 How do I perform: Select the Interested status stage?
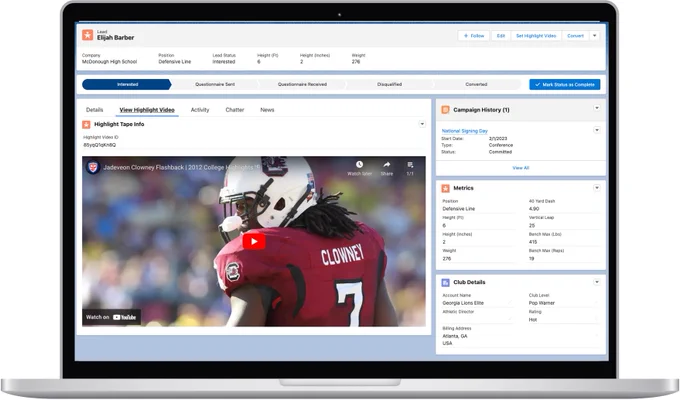pyautogui.click(x=127, y=85)
